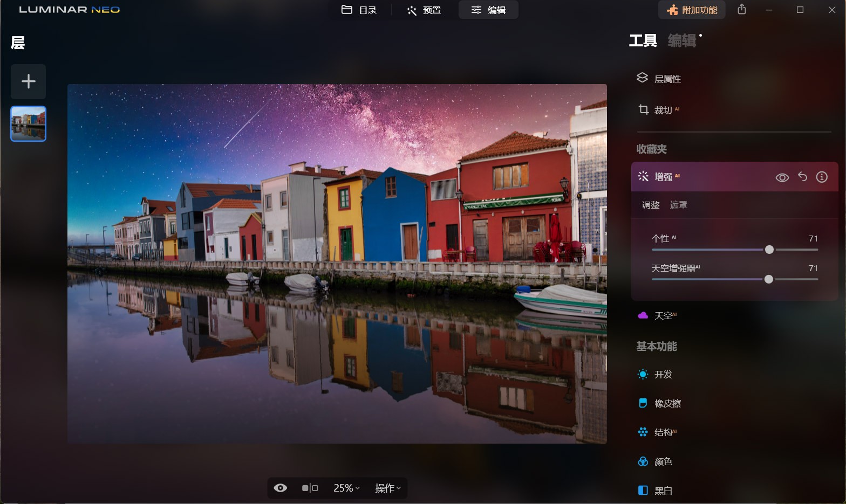Screen dimensions: 846x504
Task: Collapse the 增强 Enhance AI tool header
Action: tap(734, 177)
